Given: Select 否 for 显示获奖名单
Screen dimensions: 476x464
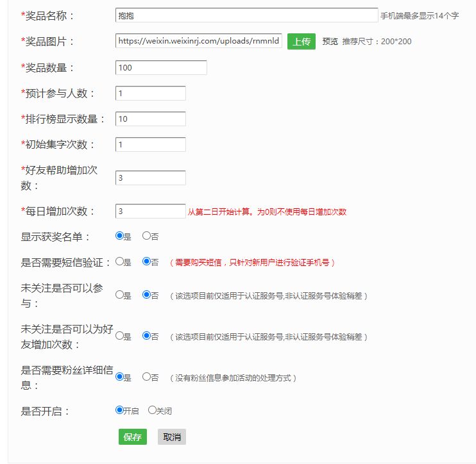Looking at the screenshot, I should (146, 236).
